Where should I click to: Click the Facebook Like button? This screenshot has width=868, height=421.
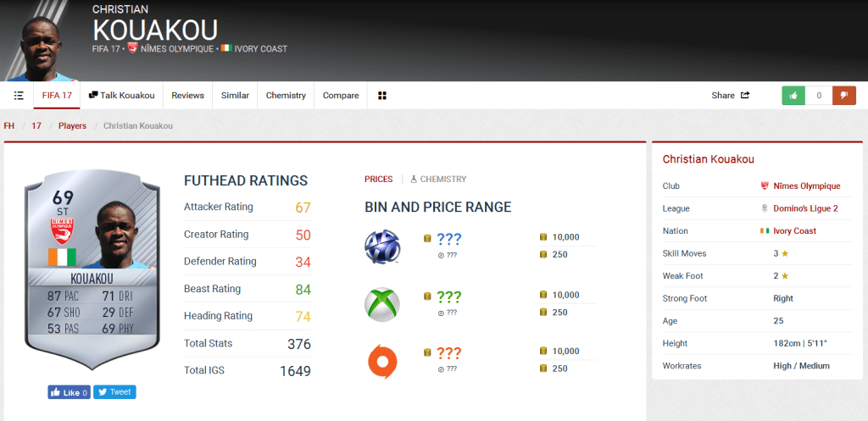click(x=69, y=392)
